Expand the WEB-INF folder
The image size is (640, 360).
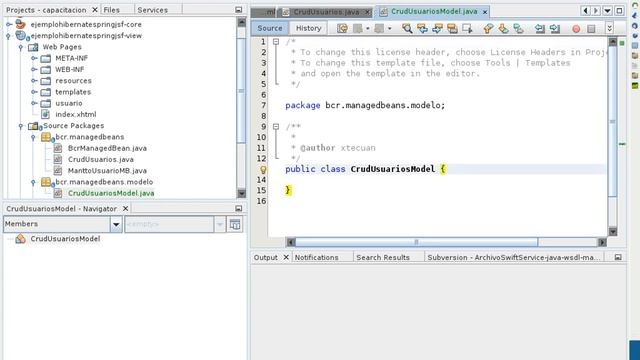[x=34, y=70]
